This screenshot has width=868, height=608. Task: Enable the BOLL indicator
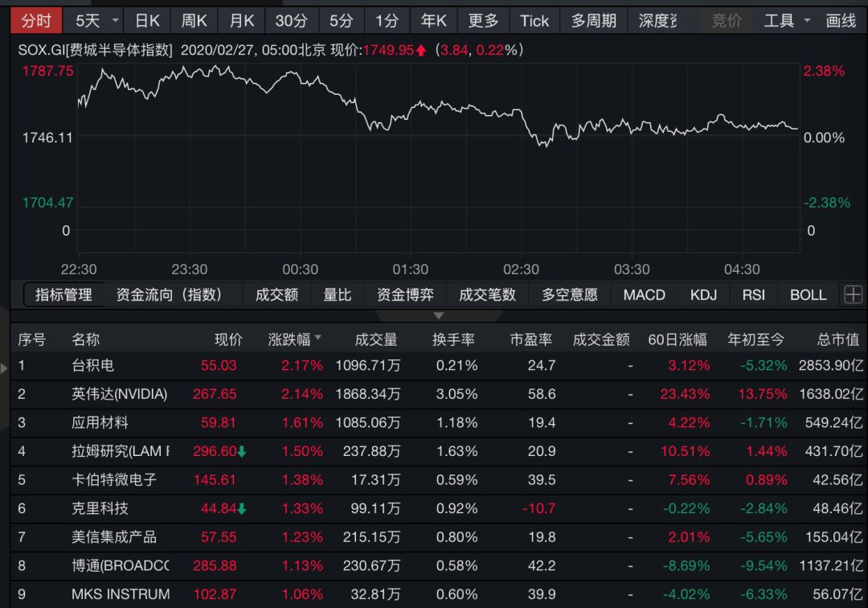(x=808, y=295)
